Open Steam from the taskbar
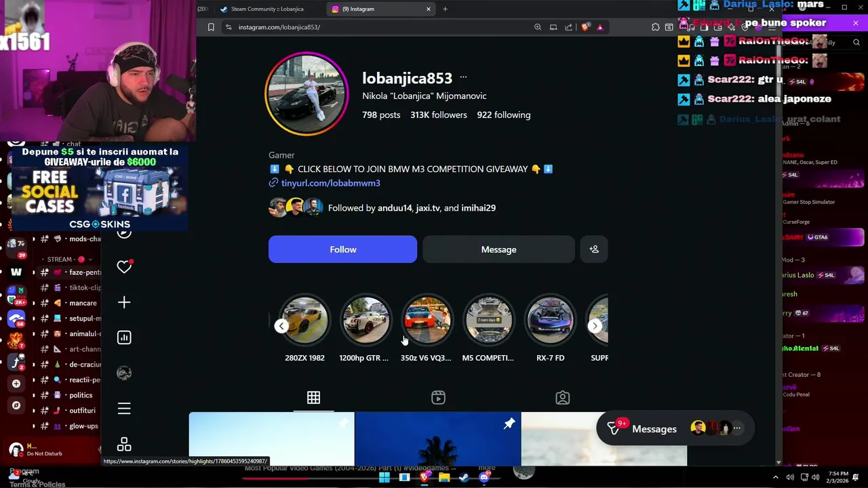The image size is (868, 488). coord(464,477)
